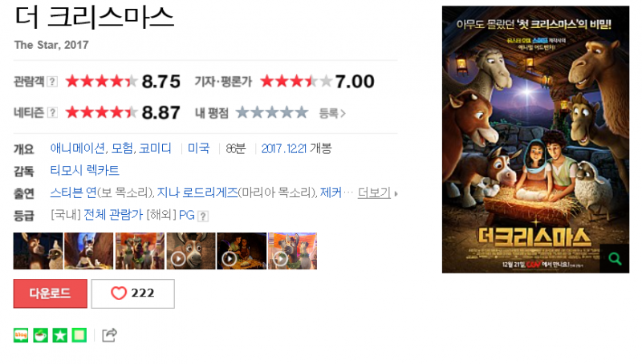
Task: Click the poster magnifier zoom icon
Action: (x=615, y=259)
